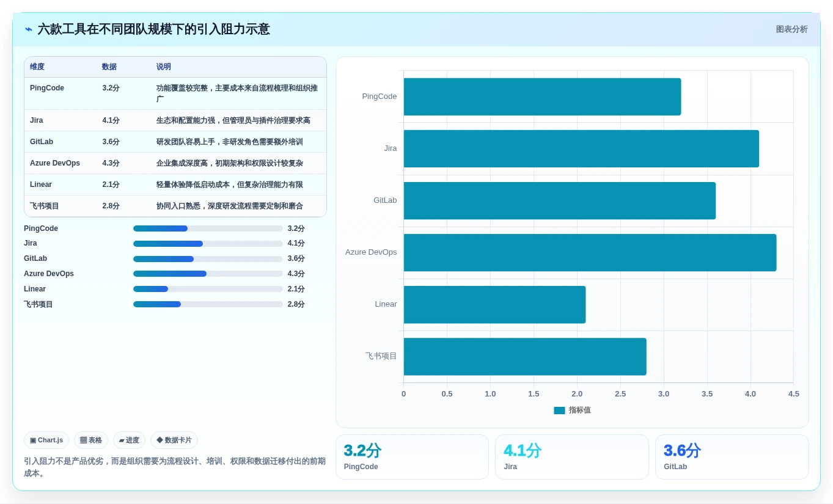The image size is (833, 504).
Task: Click the GitLab progress bar
Action: click(x=208, y=259)
